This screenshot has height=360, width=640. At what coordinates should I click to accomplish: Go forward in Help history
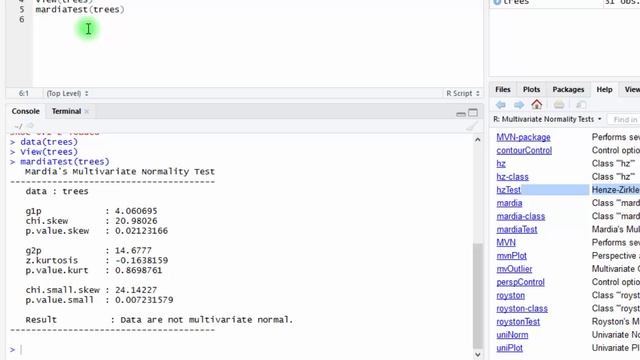pos(519,105)
